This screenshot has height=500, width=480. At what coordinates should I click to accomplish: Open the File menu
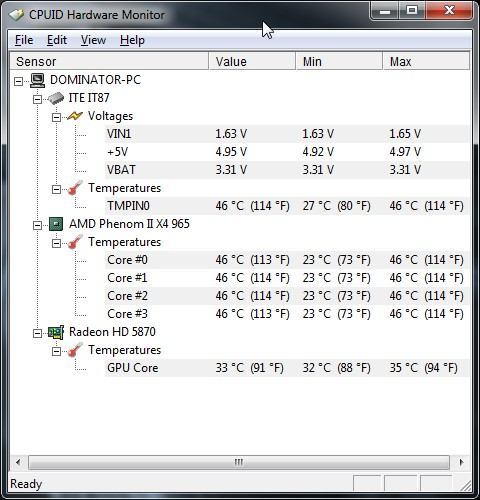(24, 40)
